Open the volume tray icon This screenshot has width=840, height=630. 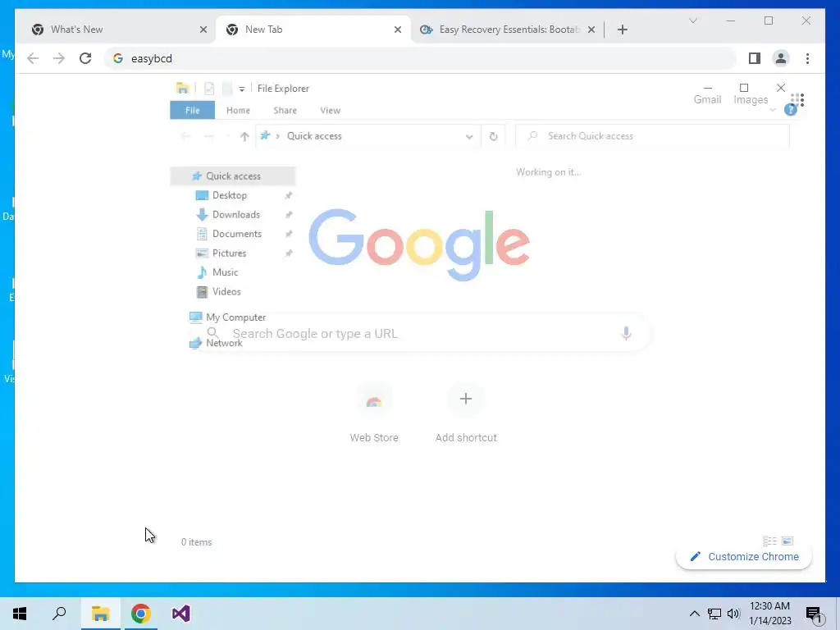tap(733, 614)
